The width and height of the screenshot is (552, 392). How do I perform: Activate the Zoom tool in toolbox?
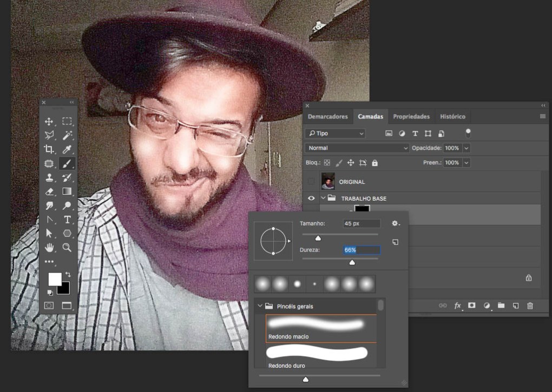(x=67, y=248)
